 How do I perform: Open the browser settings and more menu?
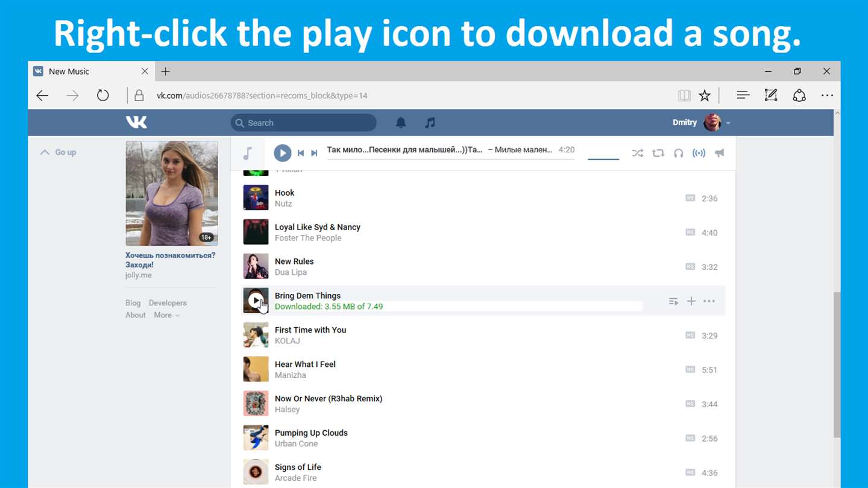coord(827,95)
